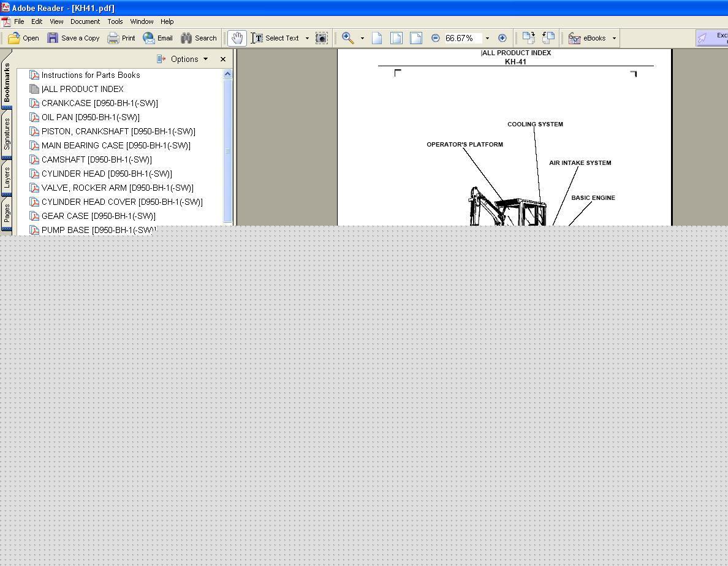Open the File menu
The height and width of the screenshot is (566, 728).
[x=19, y=21]
